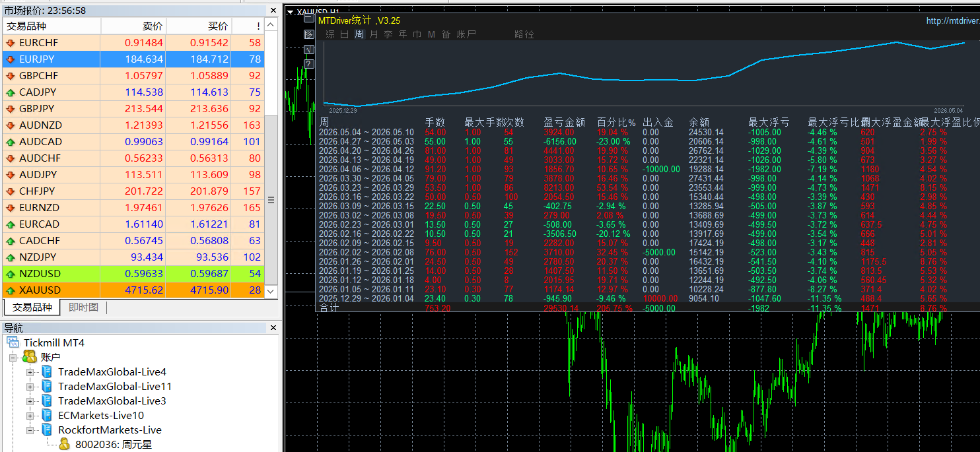Viewport: 980px width, 452px height.
Task: Click server icon of ECMarkets-Live10
Action: (47, 415)
